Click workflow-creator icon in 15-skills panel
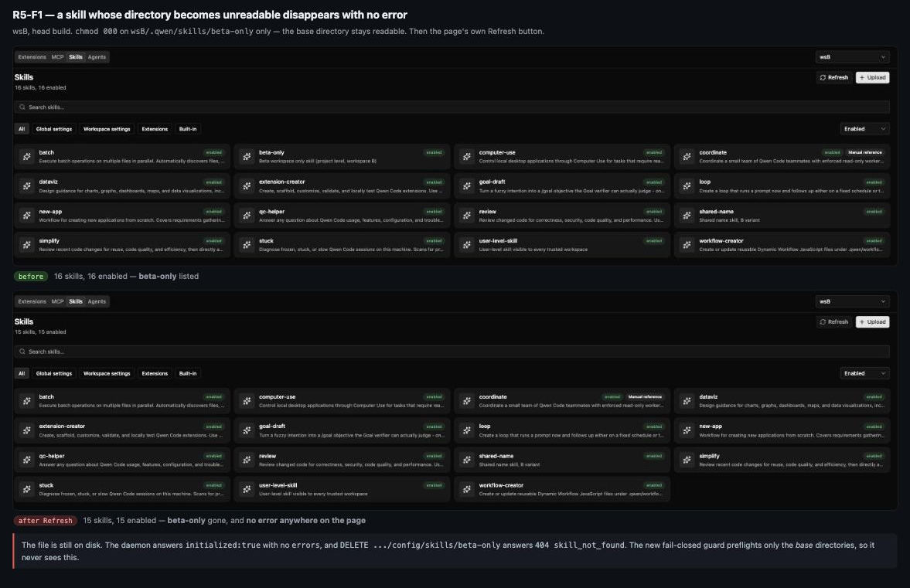 point(467,489)
